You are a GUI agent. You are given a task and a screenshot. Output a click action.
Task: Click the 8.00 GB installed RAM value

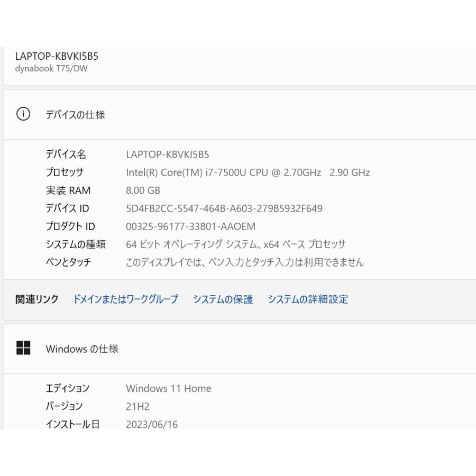tap(143, 190)
